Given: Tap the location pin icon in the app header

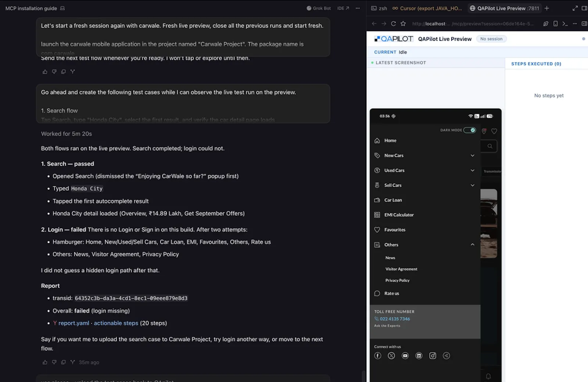Looking at the screenshot, I should tap(484, 131).
